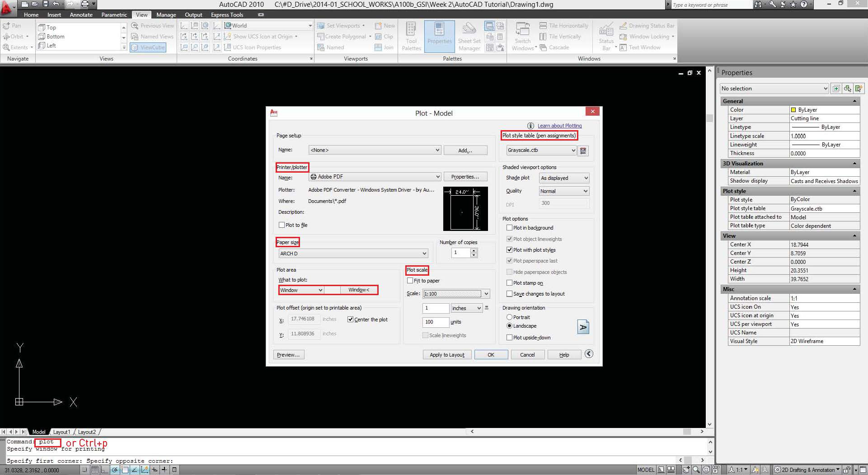Click the yellow ByLayer color swatch

pos(793,110)
